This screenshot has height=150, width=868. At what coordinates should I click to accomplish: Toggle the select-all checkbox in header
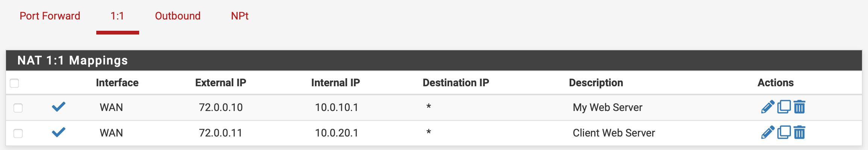click(14, 83)
